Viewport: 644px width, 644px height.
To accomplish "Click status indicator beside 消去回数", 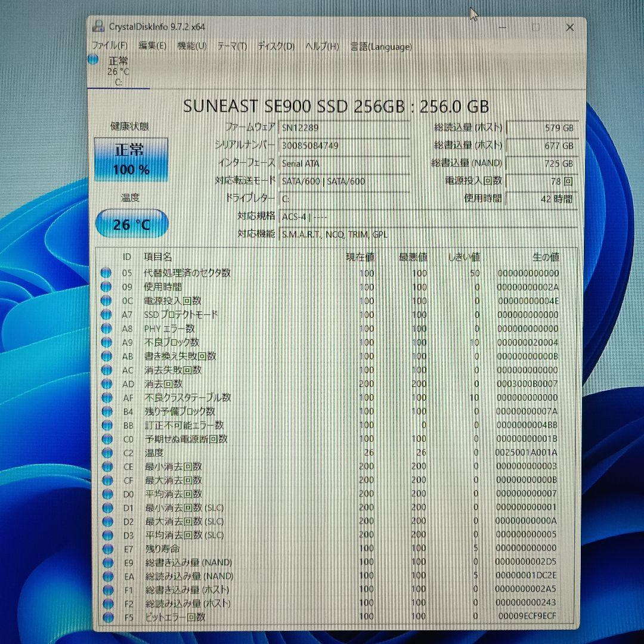I will pyautogui.click(x=106, y=384).
